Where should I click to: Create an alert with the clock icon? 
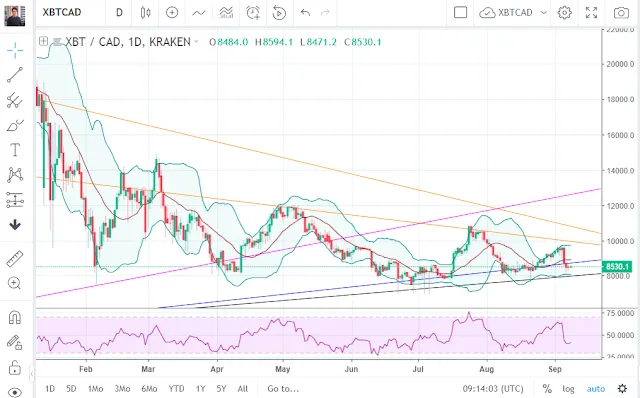pos(253,13)
